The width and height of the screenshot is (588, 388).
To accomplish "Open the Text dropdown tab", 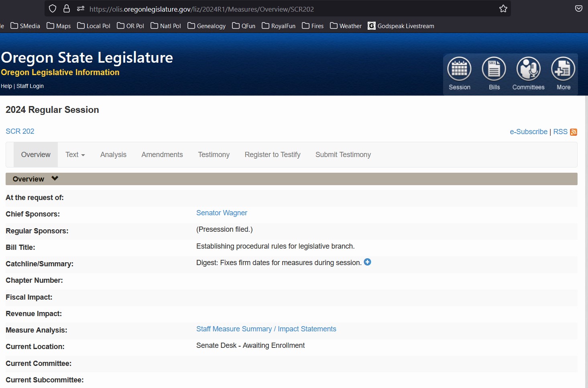I will point(75,155).
